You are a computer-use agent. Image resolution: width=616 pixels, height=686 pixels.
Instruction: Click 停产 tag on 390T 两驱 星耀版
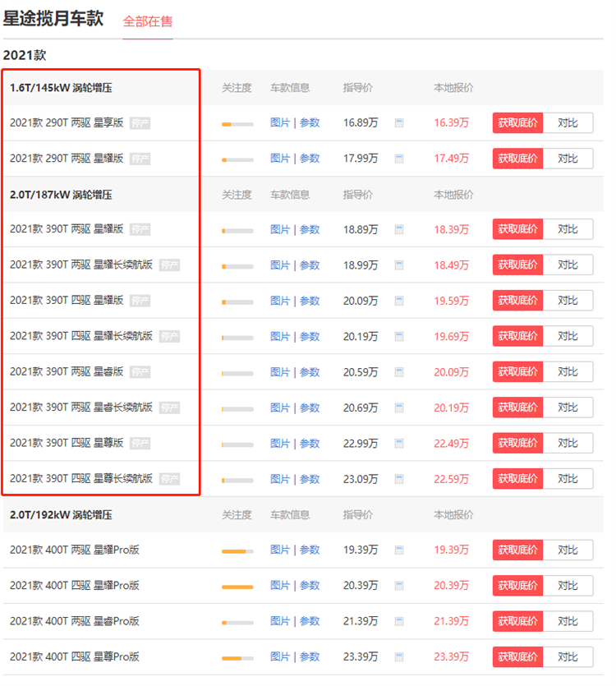[140, 229]
